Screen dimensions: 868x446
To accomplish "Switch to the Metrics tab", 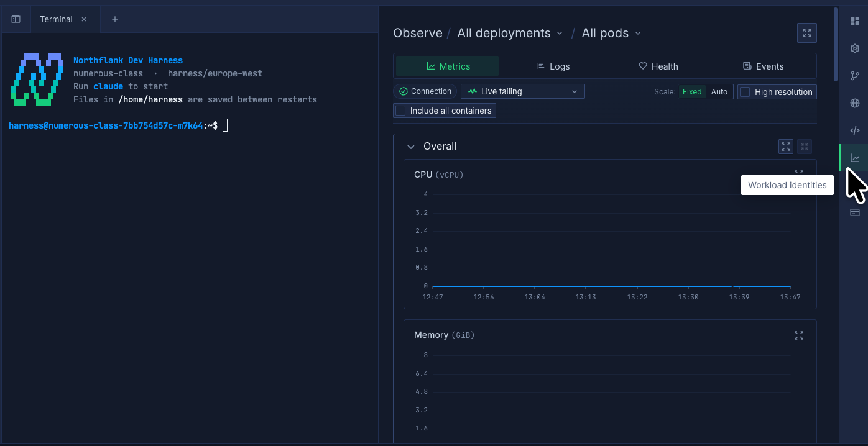I will (448, 66).
